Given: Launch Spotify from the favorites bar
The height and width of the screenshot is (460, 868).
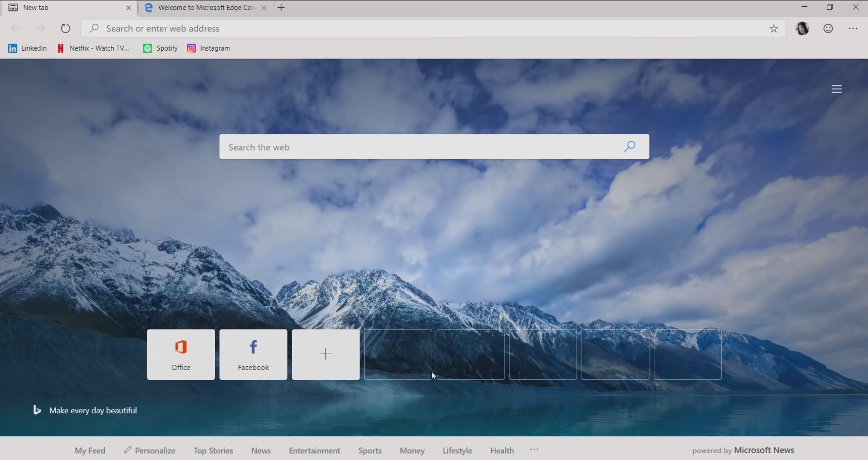Looking at the screenshot, I should click(x=160, y=48).
